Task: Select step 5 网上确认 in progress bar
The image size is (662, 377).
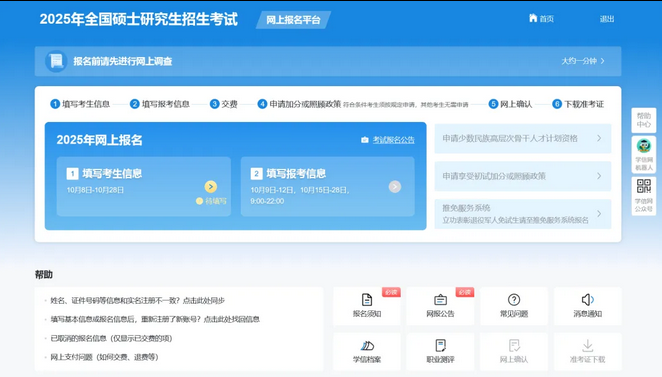Action: pyautogui.click(x=510, y=104)
